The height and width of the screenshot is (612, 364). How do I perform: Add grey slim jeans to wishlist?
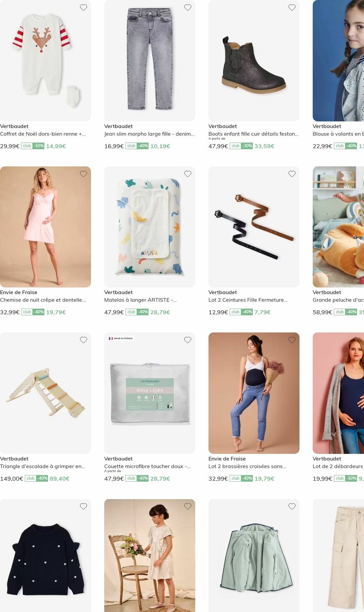click(188, 8)
